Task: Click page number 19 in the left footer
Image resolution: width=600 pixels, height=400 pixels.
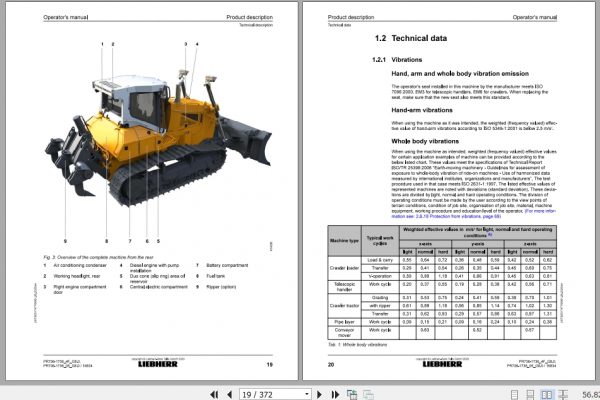Action: 269,364
